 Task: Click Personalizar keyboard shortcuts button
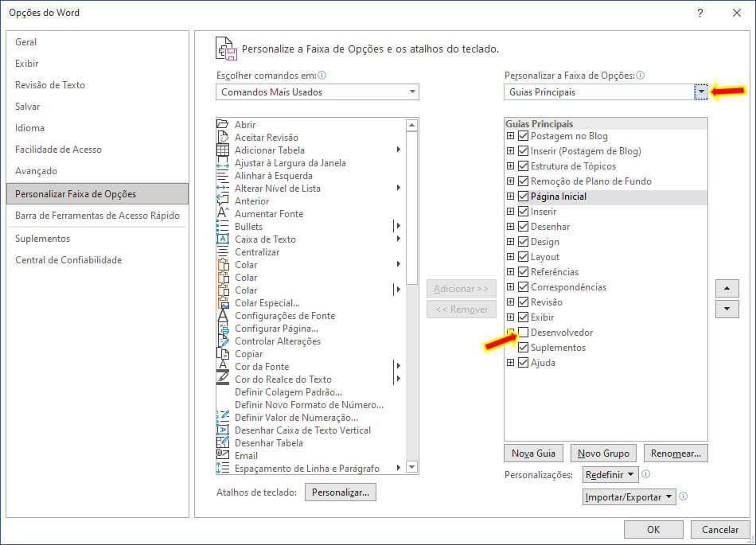[x=341, y=492]
